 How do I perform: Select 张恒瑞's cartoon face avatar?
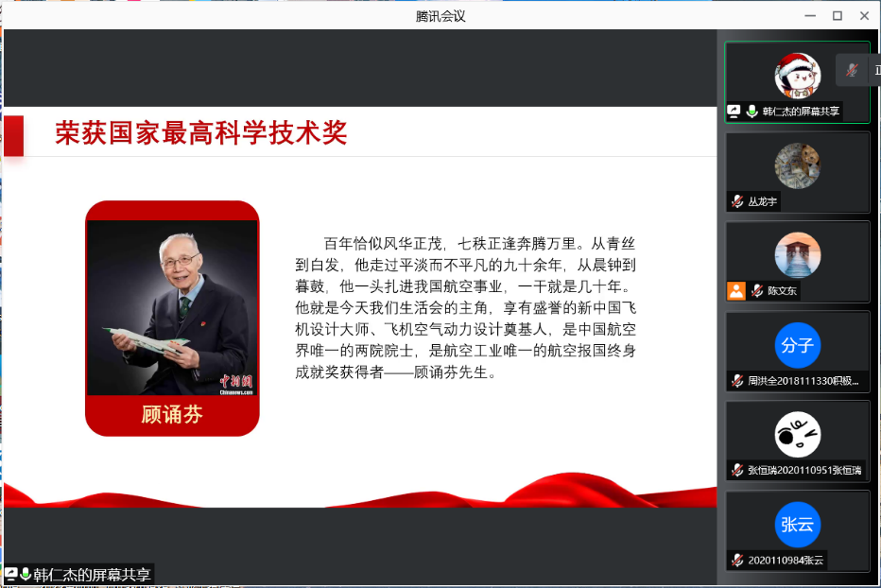[797, 435]
